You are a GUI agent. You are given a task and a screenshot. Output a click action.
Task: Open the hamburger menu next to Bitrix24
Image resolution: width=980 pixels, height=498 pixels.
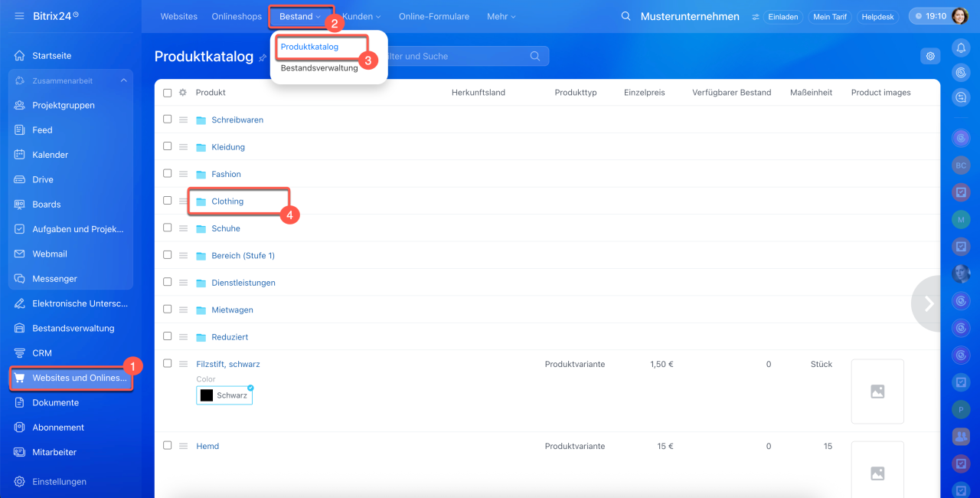point(19,15)
